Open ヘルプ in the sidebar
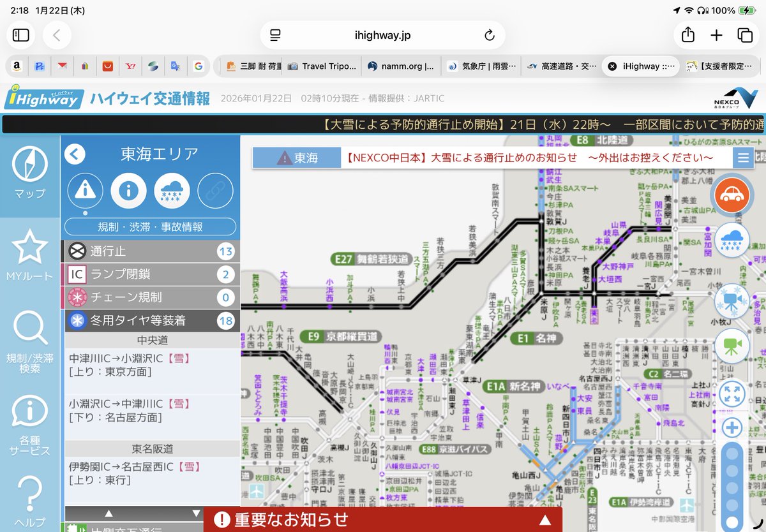The height and width of the screenshot is (532, 766). (x=30, y=501)
